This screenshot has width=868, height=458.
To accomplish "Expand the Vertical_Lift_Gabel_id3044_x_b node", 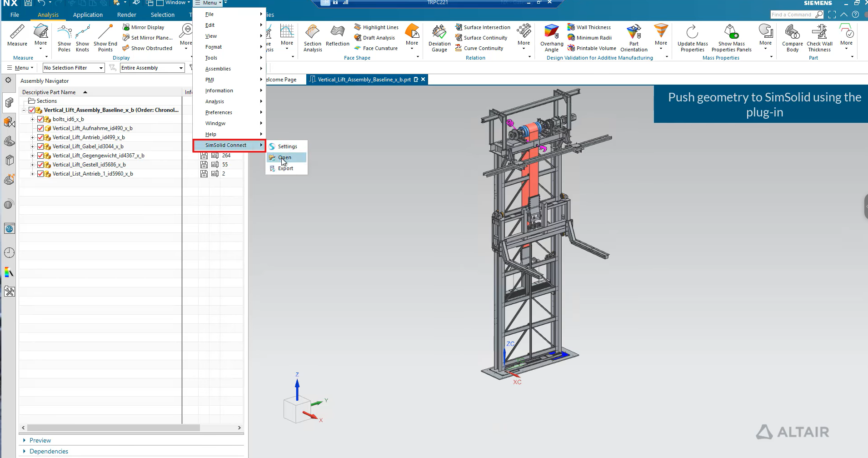I will pyautogui.click(x=33, y=146).
